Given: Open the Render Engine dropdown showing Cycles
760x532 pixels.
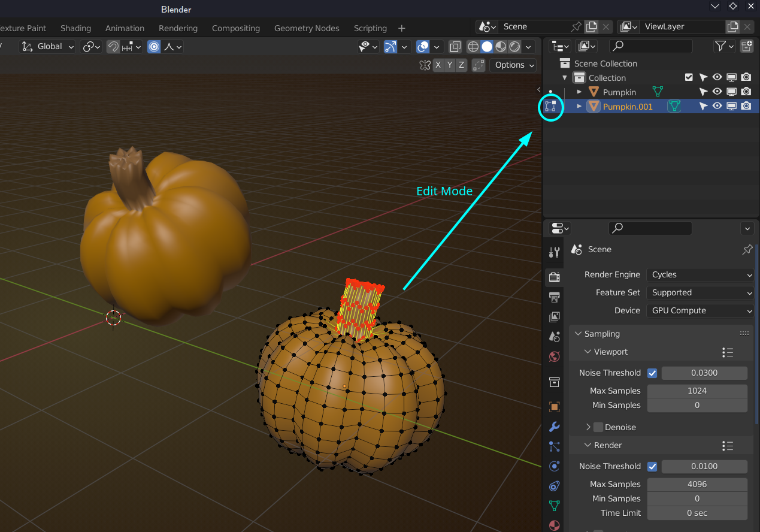Looking at the screenshot, I should tap(700, 275).
